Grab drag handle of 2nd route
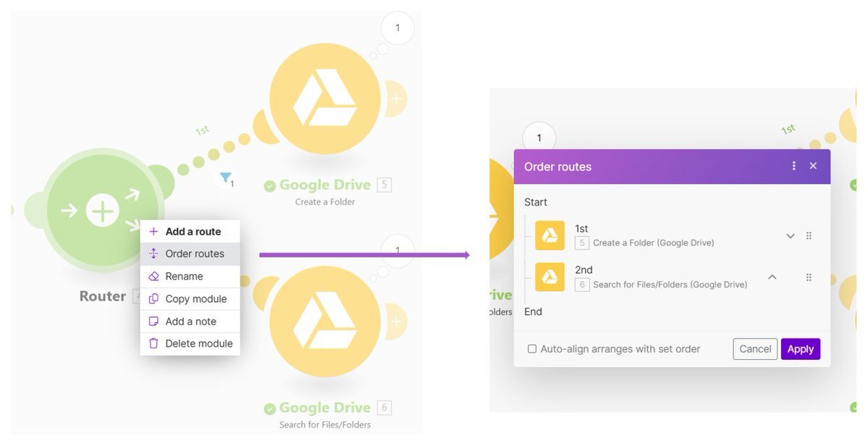 [x=809, y=277]
